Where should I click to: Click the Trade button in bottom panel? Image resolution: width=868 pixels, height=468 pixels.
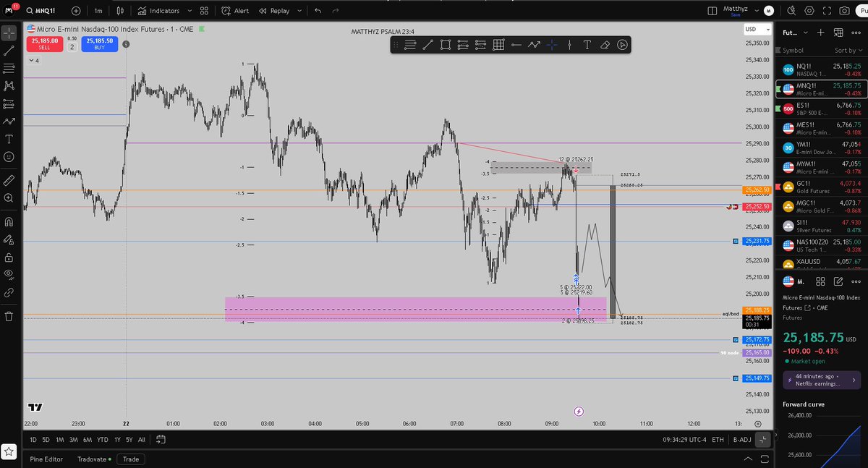(131, 459)
